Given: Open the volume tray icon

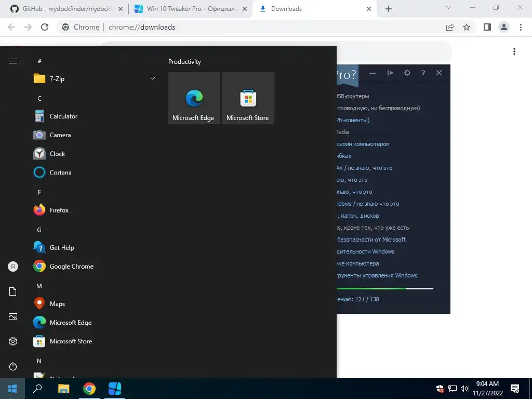Looking at the screenshot, I should tap(464, 389).
